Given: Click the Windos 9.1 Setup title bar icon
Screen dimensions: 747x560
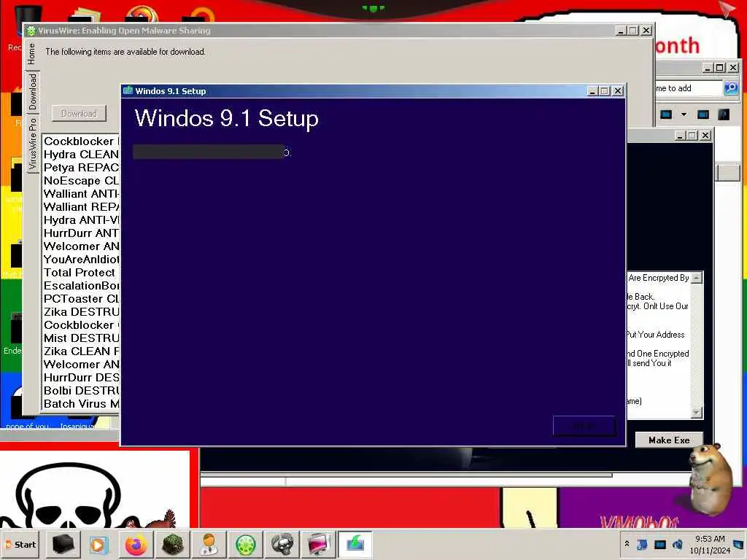Looking at the screenshot, I should pyautogui.click(x=128, y=90).
